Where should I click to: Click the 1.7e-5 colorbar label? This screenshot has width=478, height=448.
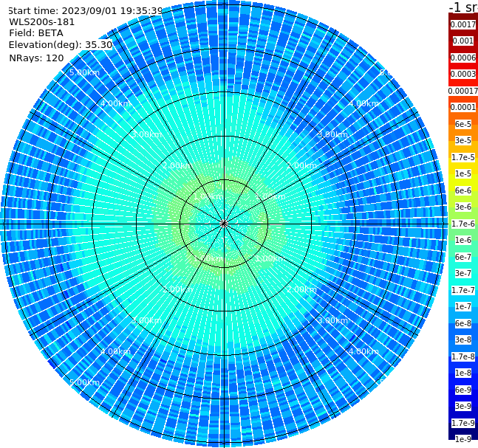pyautogui.click(x=463, y=157)
